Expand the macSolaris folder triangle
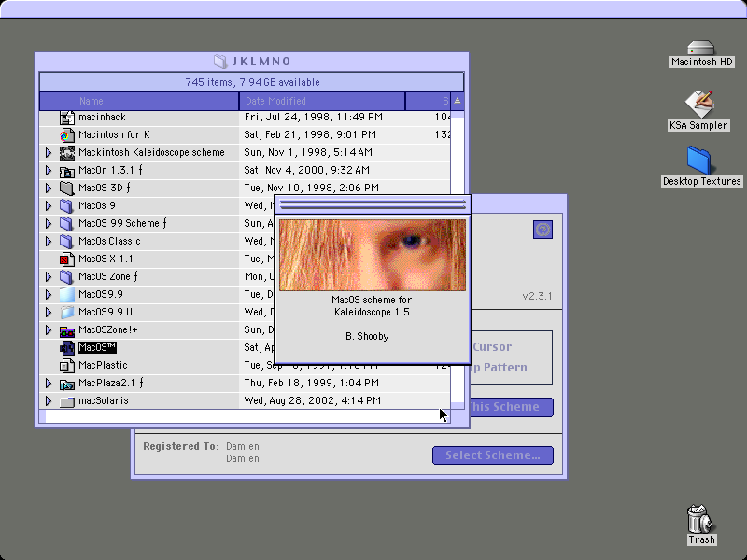747x560 pixels. coord(49,400)
